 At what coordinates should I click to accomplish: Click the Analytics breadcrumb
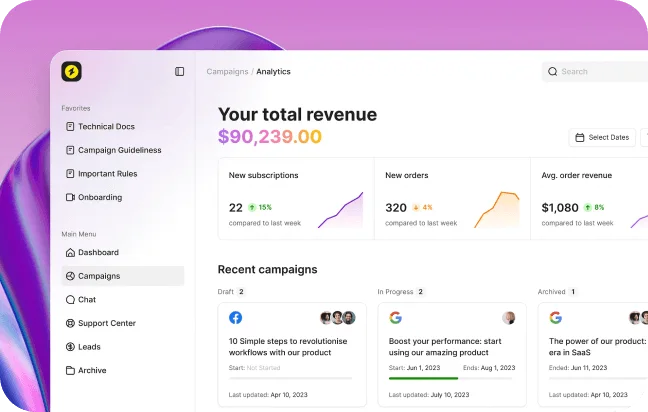click(273, 71)
